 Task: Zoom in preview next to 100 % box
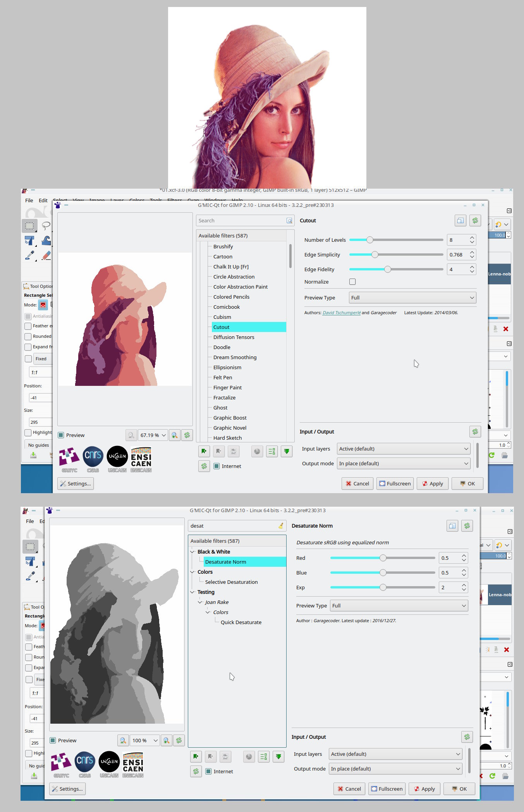(167, 740)
